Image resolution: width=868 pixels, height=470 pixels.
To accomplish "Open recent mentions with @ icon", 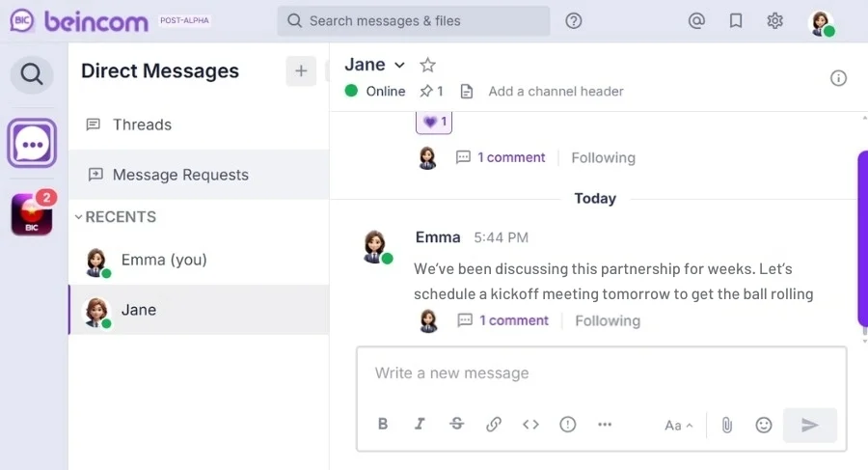I will pos(696,21).
